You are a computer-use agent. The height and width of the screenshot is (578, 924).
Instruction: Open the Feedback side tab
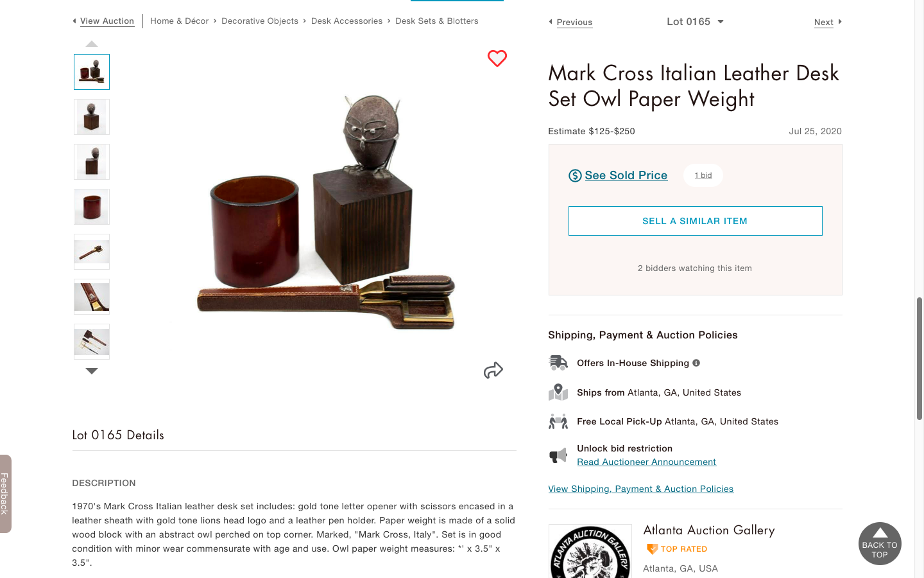[5, 494]
